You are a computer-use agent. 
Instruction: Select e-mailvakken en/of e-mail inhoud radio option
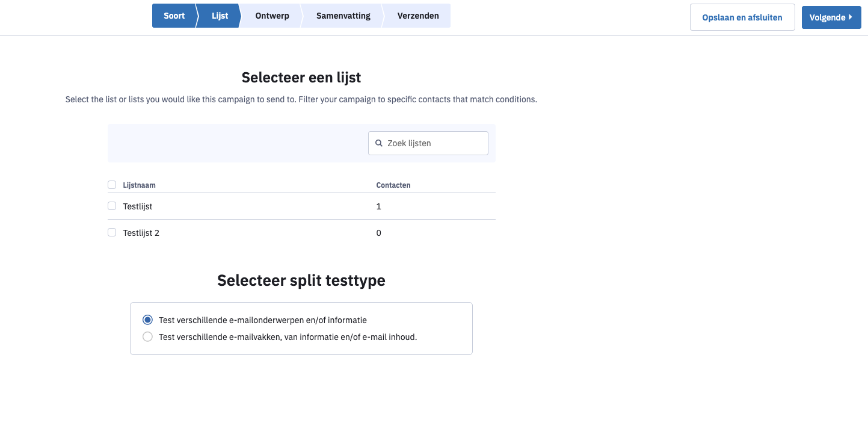147,337
